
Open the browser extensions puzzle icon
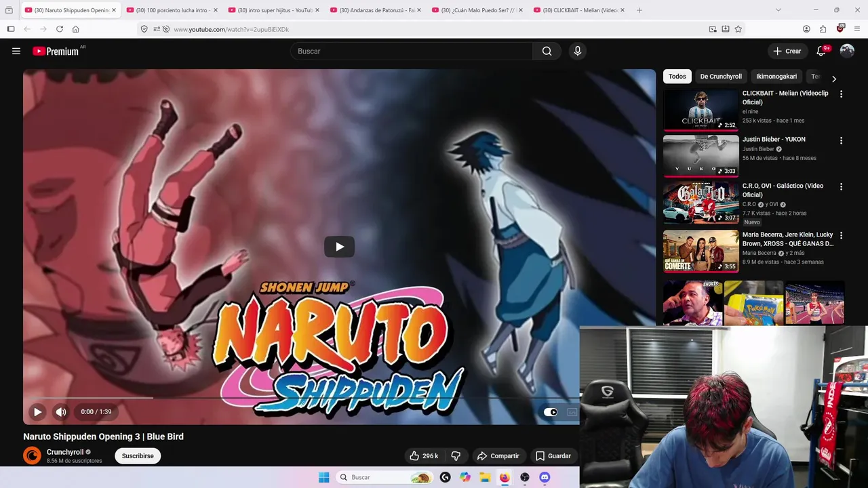click(823, 29)
